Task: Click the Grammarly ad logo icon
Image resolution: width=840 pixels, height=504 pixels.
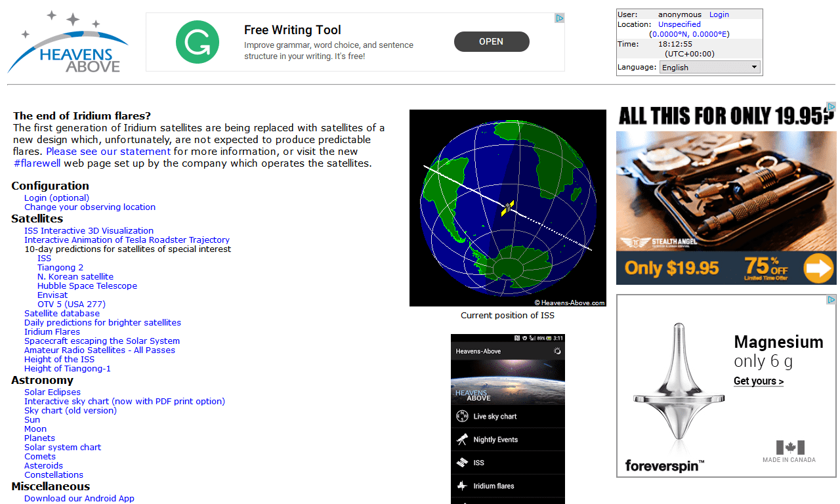Action: [198, 41]
